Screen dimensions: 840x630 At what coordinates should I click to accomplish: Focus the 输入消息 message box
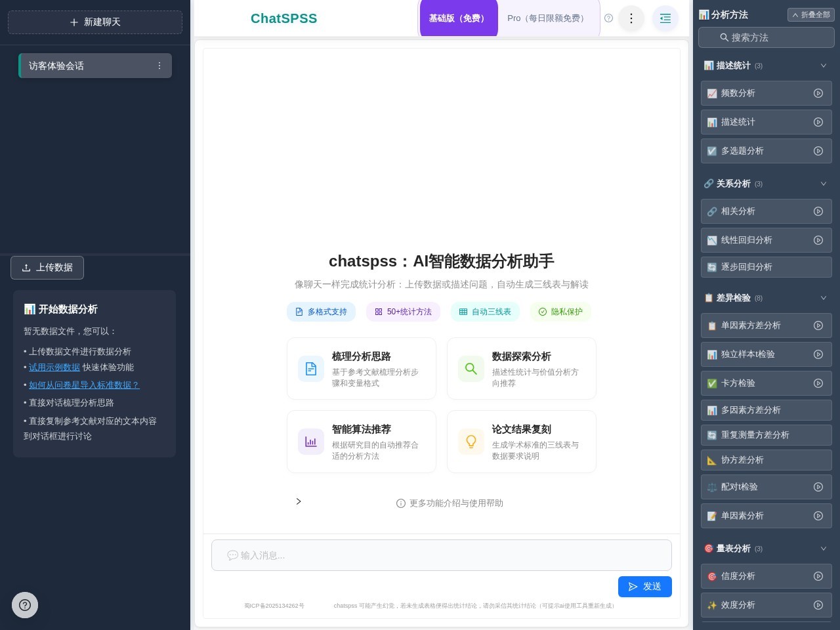click(442, 555)
